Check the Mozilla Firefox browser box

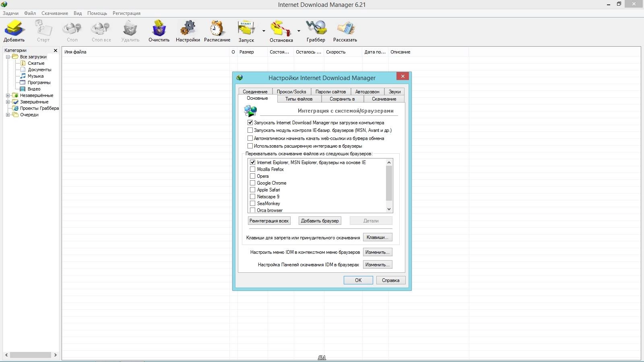click(x=253, y=169)
